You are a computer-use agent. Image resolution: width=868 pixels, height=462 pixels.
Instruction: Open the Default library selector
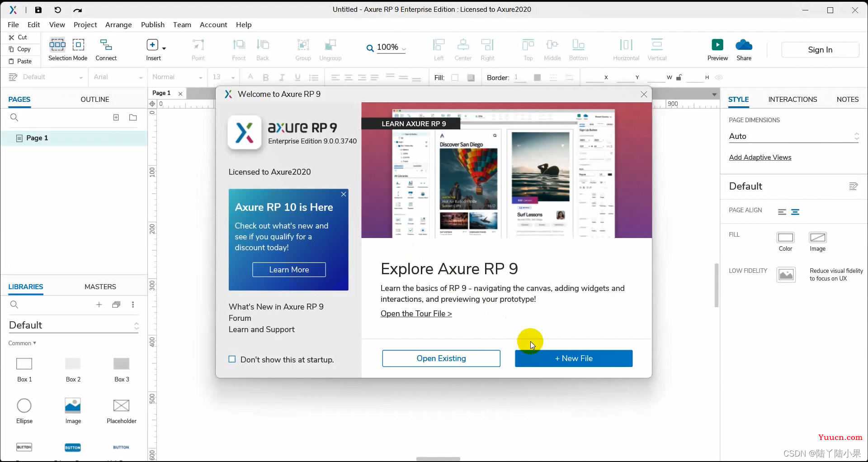pos(74,325)
